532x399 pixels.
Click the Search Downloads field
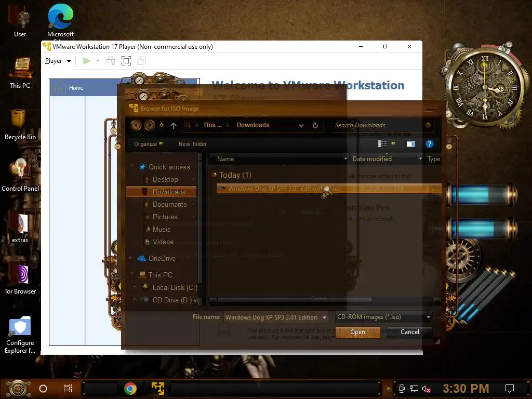(x=378, y=125)
